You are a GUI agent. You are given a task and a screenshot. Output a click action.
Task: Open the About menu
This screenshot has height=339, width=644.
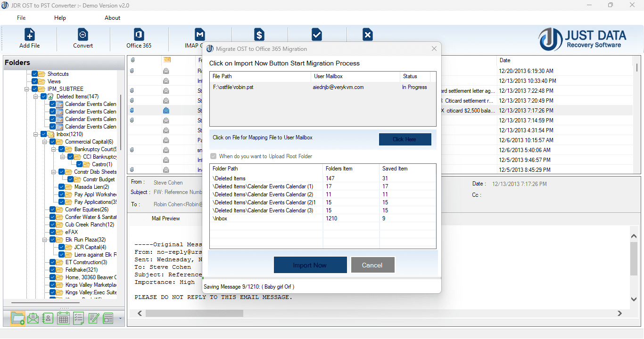click(x=112, y=18)
